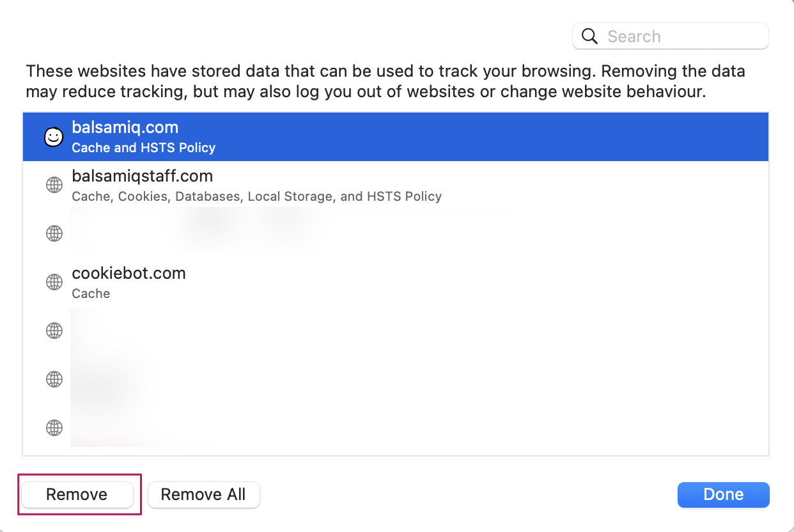Click the magnifying glass search icon
The height and width of the screenshot is (532, 794).
point(589,36)
